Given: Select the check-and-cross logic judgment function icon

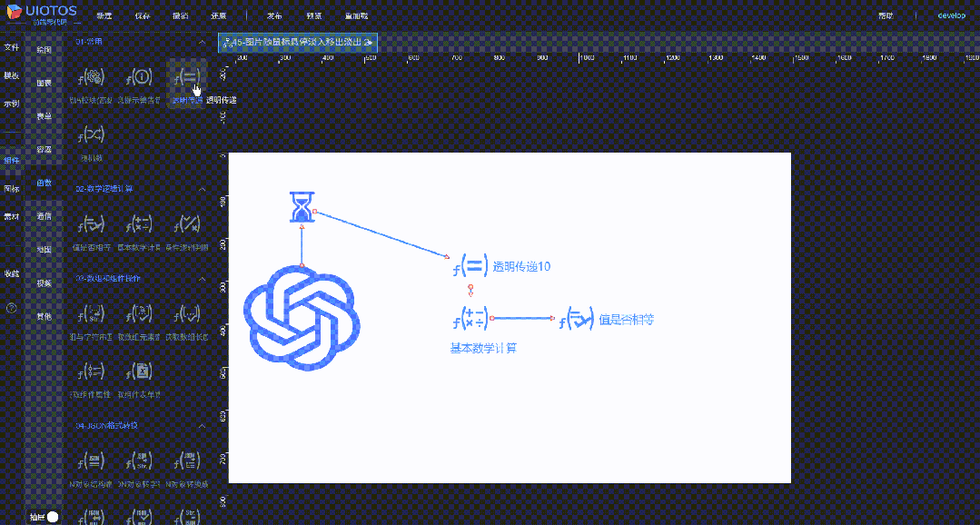Looking at the screenshot, I should point(187,224).
